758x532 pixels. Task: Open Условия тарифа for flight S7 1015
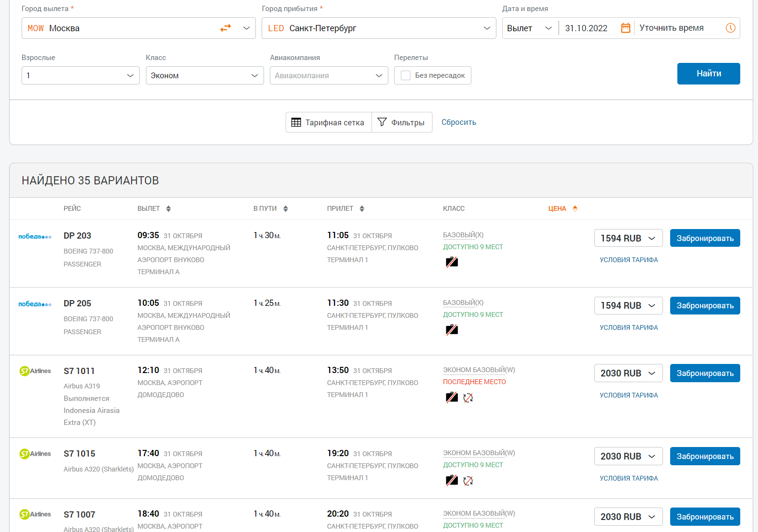pos(629,478)
